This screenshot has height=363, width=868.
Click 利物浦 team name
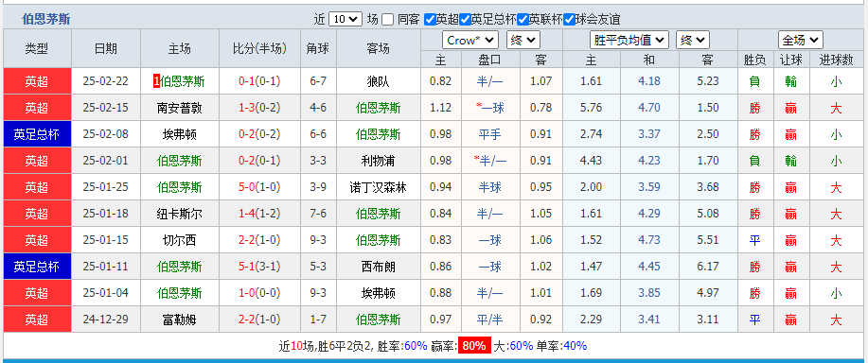click(378, 161)
